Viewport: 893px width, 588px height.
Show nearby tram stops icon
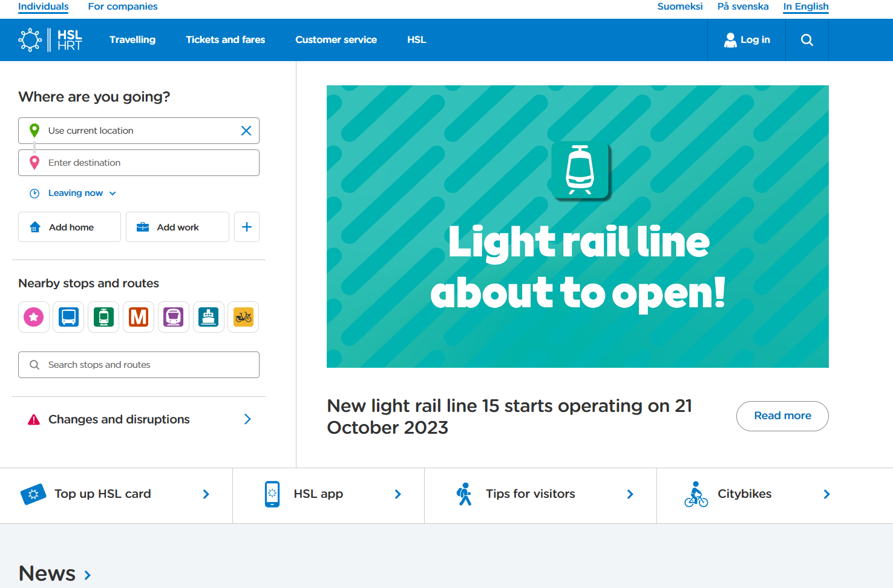coord(103,317)
